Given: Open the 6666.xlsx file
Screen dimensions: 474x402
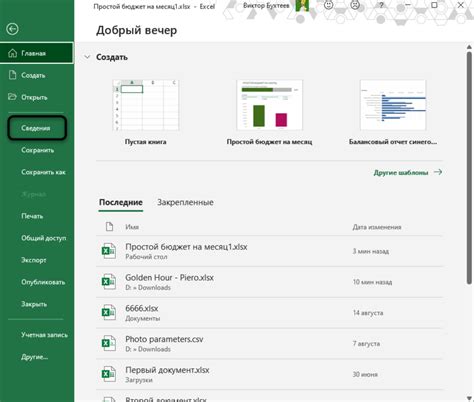Looking at the screenshot, I should click(269, 313).
